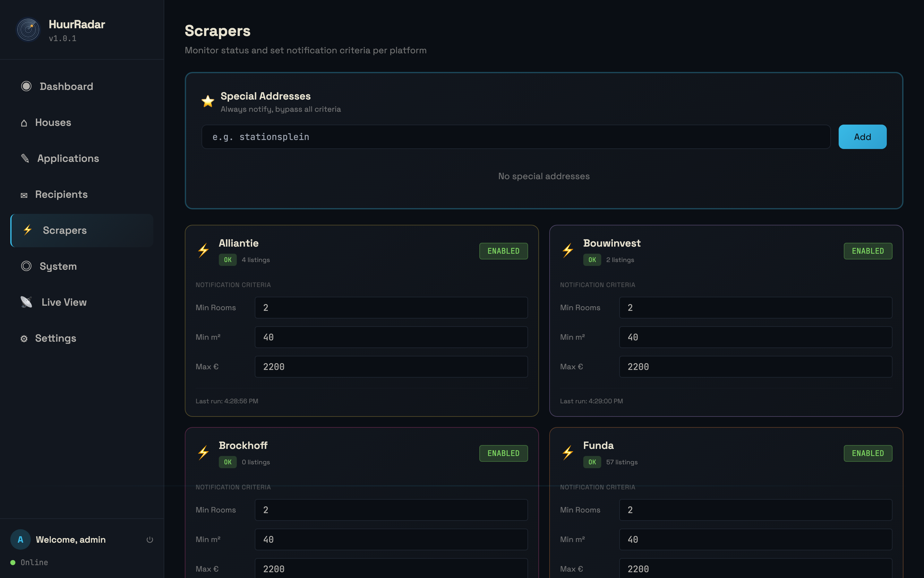Click the Special Addresses star icon

pyautogui.click(x=208, y=101)
